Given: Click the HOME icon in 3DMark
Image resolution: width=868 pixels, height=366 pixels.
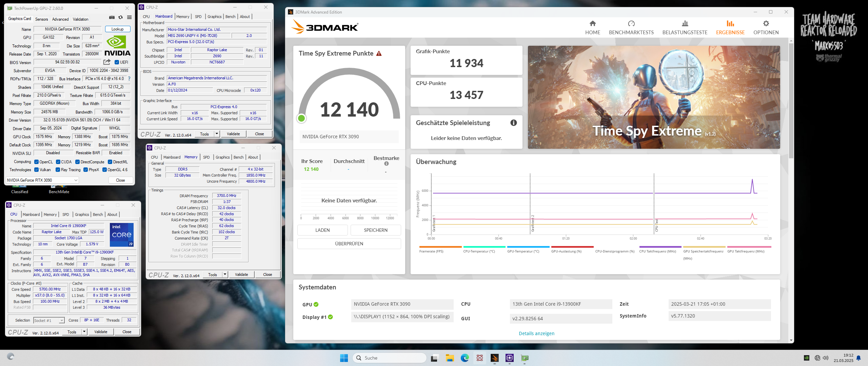Looking at the screenshot, I should coord(593,23).
